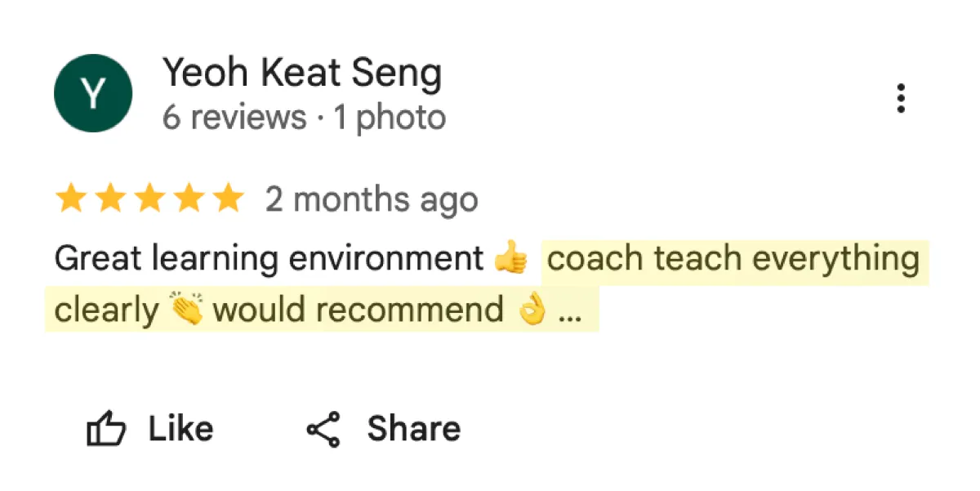Image resolution: width=980 pixels, height=491 pixels.
Task: Click the green 'Y' profile avatar
Action: coord(93,94)
